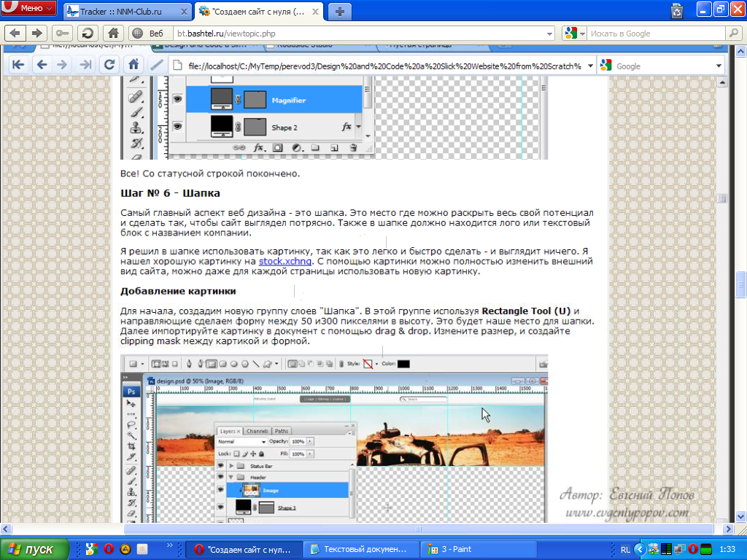
Task: Open the Opera Меню button
Action: (28, 7)
